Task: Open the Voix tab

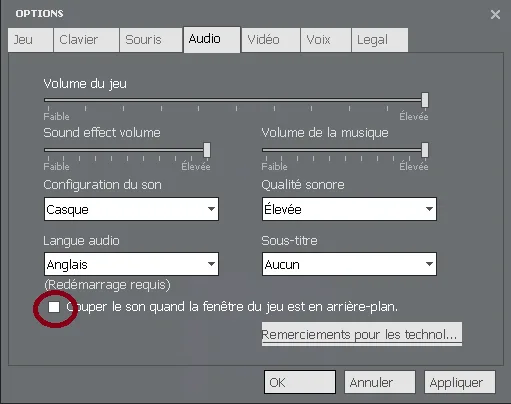Action: pos(326,40)
